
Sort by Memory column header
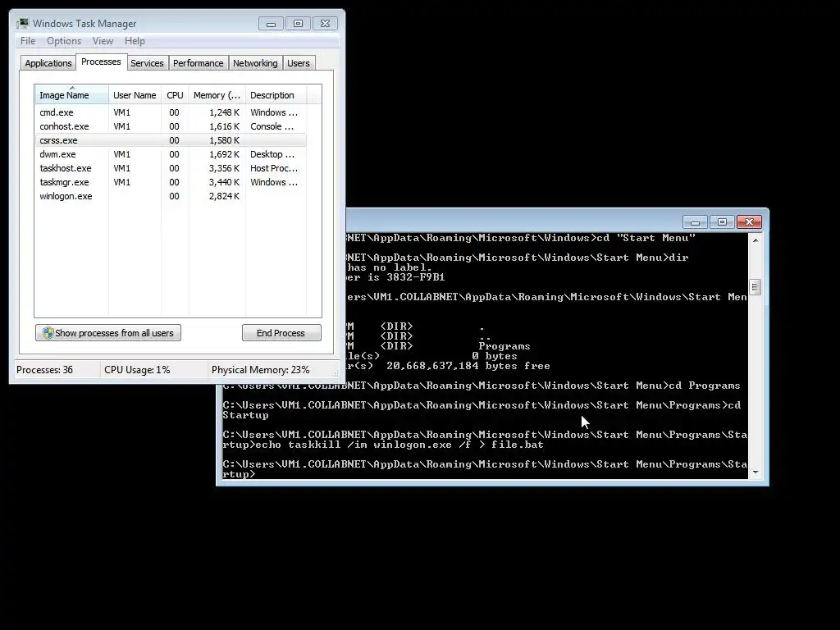(x=217, y=95)
